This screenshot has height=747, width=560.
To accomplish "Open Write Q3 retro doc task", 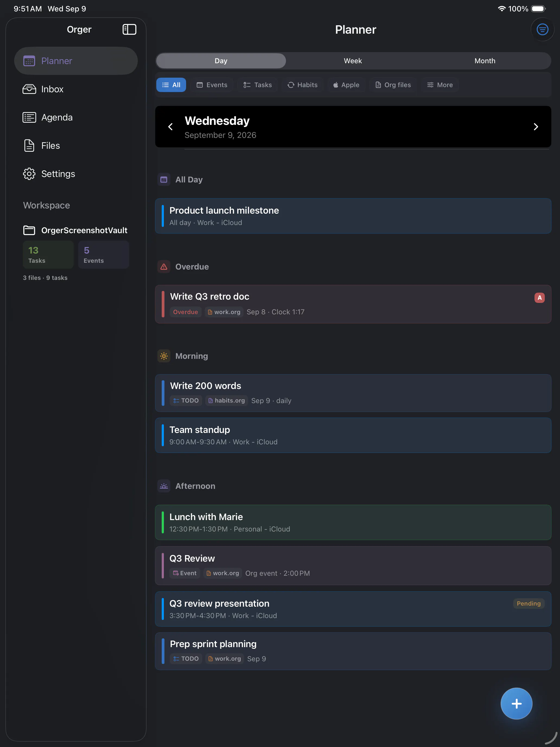I will pos(353,304).
